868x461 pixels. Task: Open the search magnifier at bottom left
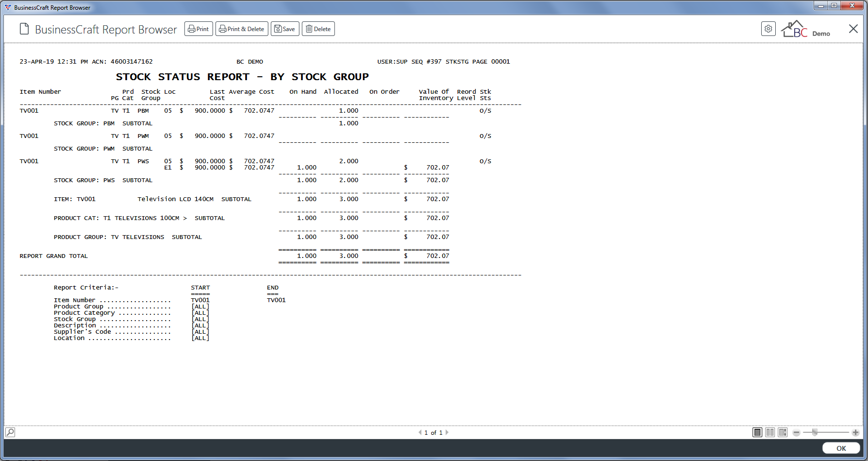pos(10,432)
